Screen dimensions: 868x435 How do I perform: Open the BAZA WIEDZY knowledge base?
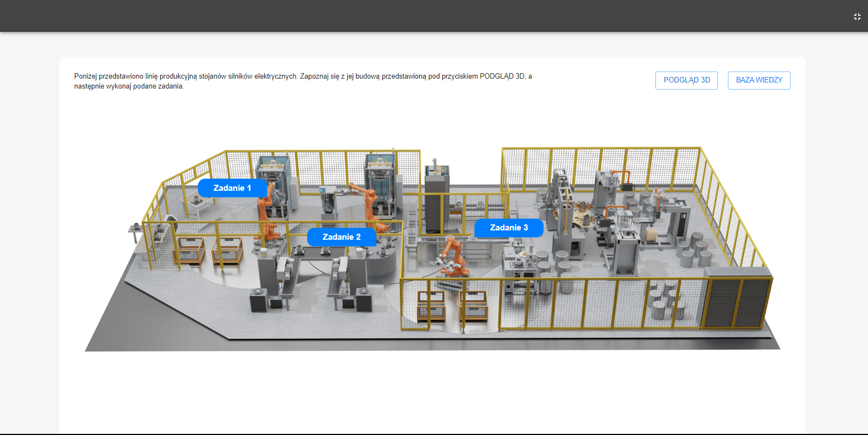click(759, 80)
